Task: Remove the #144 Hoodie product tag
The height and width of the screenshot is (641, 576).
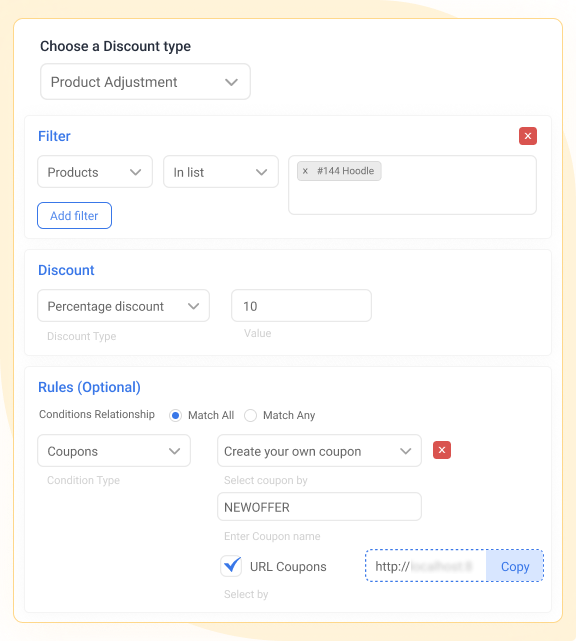Action: coord(305,171)
